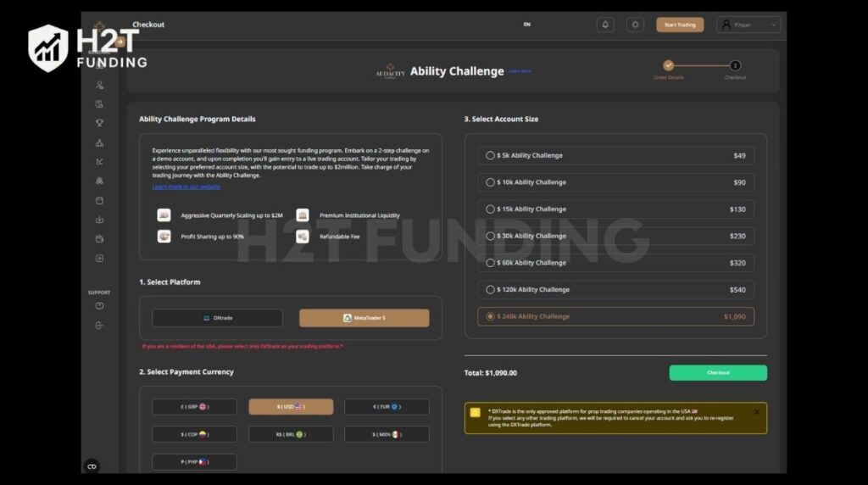Screen dimensions: 868x485
Task: Open the Learn more on our website link
Action: [x=186, y=187]
